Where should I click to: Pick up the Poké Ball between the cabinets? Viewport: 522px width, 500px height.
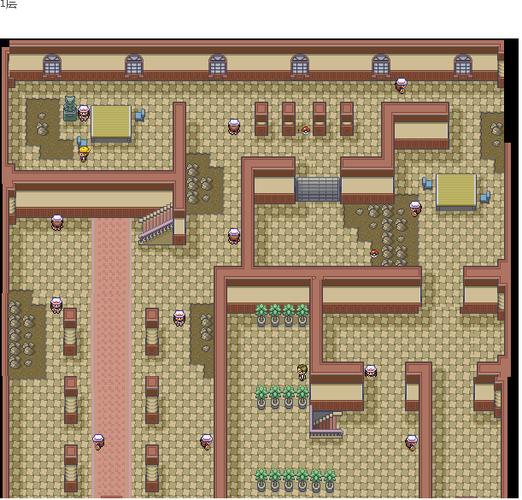point(305,130)
